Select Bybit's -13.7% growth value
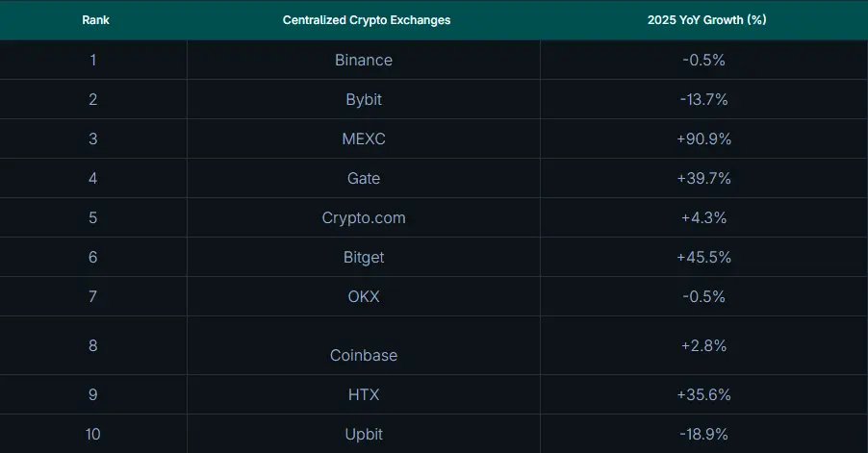Image resolution: width=868 pixels, height=453 pixels. point(703,99)
